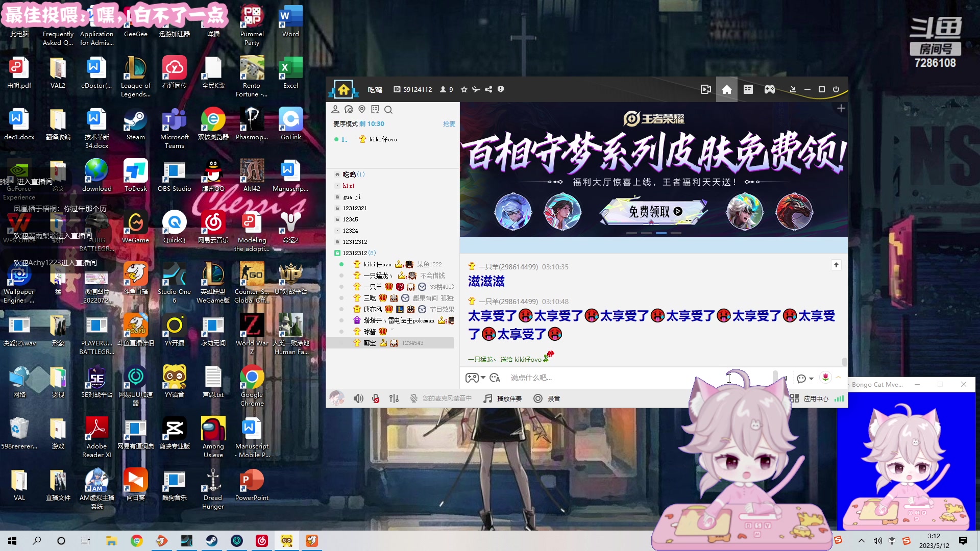980x551 pixels.
Task: Unmute your muted microphone
Action: click(x=376, y=398)
